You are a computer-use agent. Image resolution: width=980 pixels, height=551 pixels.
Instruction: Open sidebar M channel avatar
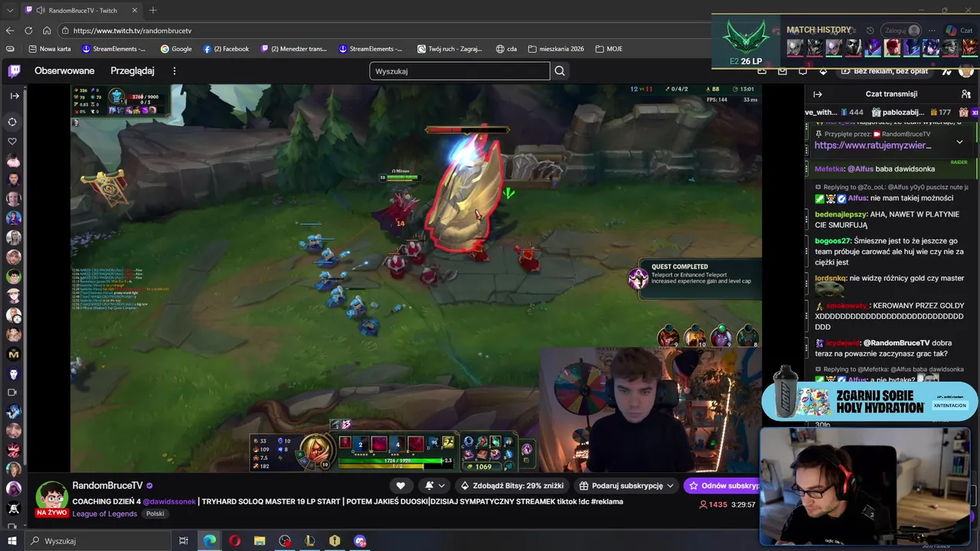pyautogui.click(x=13, y=354)
